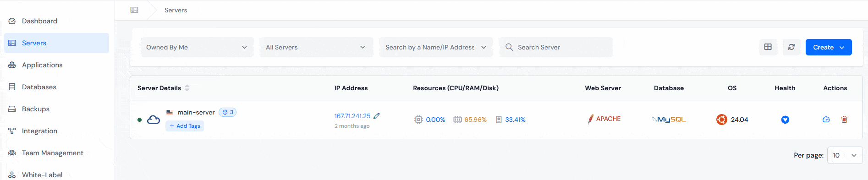This screenshot has height=180, width=868.
Task: Click the Web Server column header
Action: (x=603, y=88)
